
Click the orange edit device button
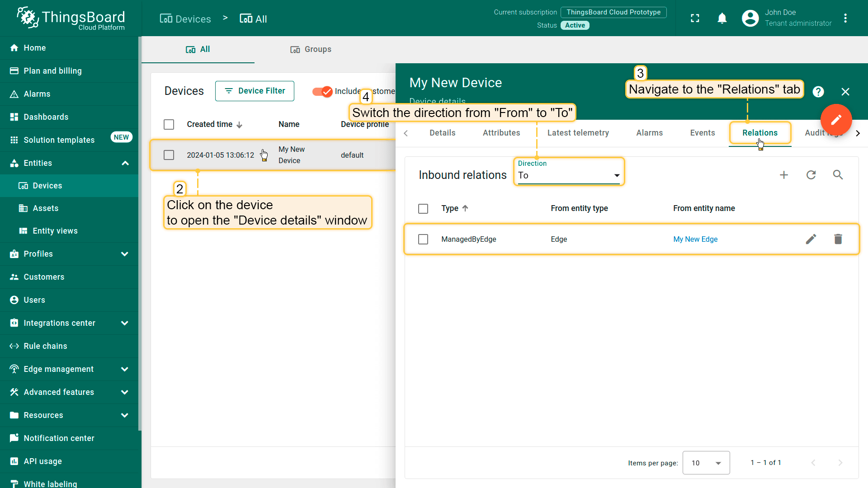pyautogui.click(x=836, y=120)
